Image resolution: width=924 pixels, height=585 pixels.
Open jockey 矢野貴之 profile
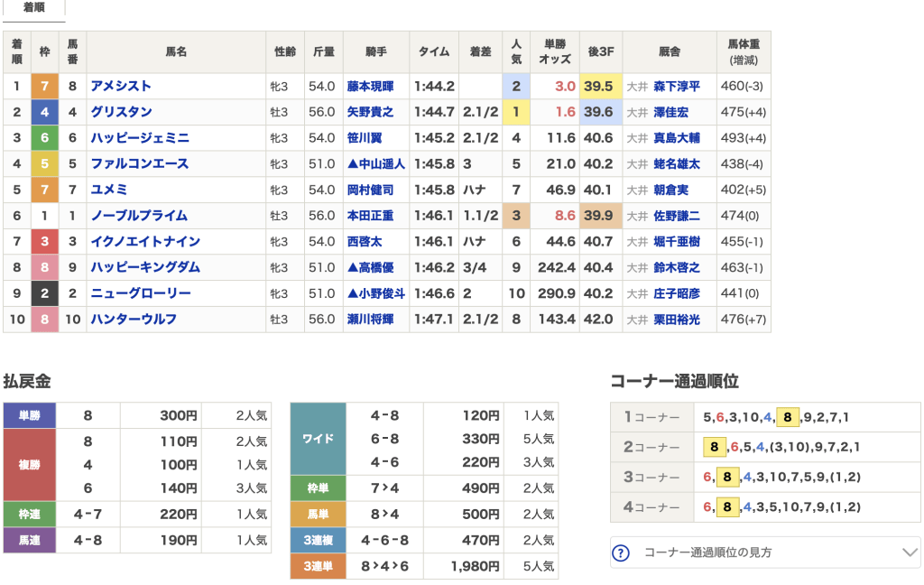tap(370, 112)
